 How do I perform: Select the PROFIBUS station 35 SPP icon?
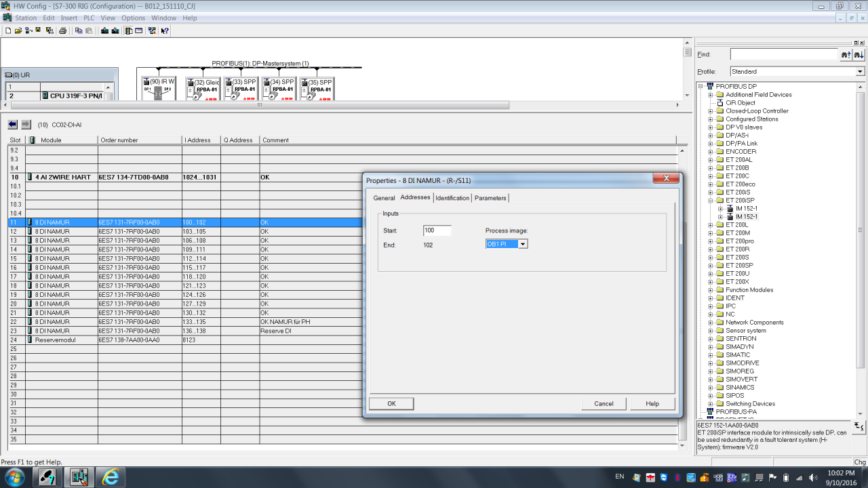point(318,89)
